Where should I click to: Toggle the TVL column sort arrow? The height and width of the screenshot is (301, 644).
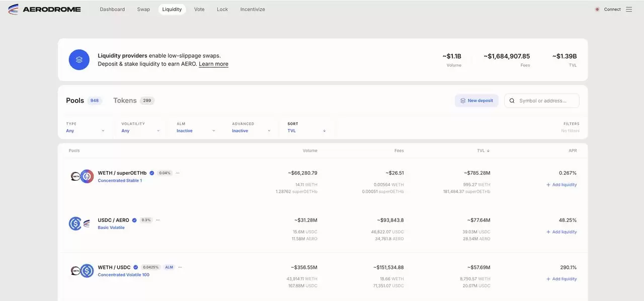pos(487,150)
